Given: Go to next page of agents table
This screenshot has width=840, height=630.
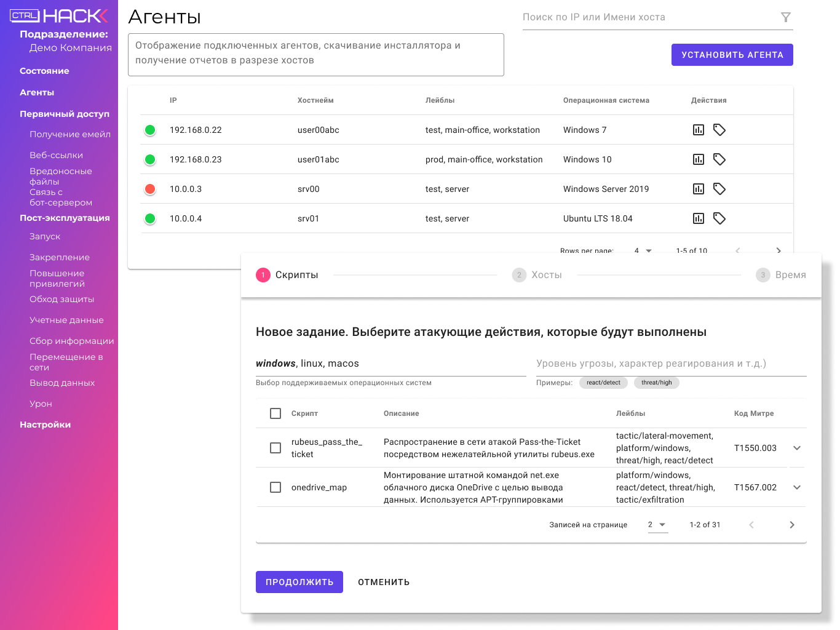Looking at the screenshot, I should click(x=779, y=250).
